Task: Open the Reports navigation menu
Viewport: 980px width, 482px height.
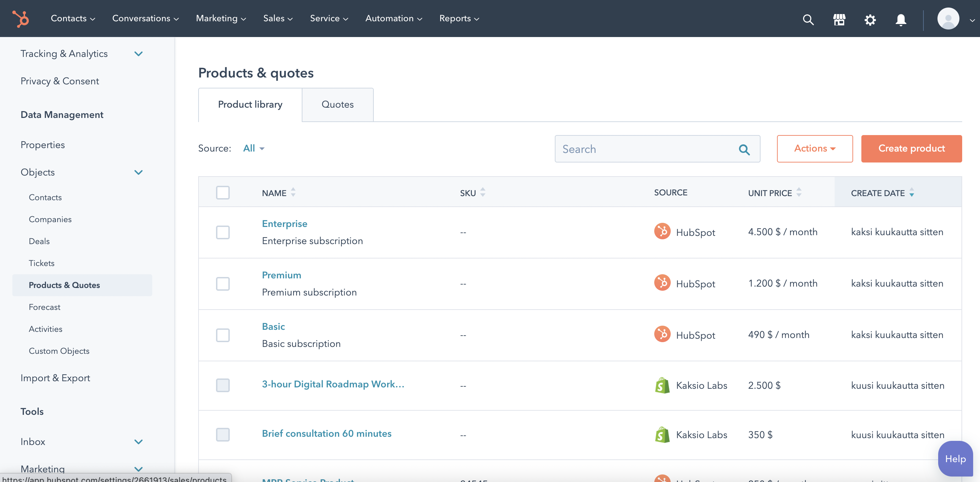Action: pos(459,18)
